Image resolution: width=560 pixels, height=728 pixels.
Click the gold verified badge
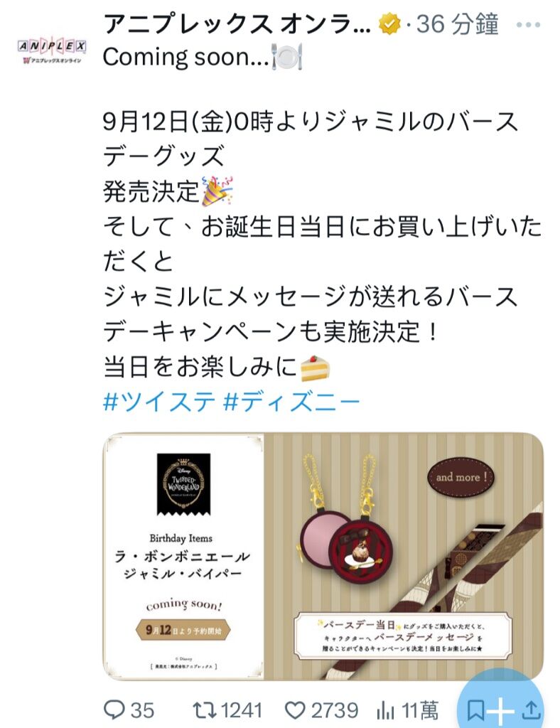click(389, 24)
